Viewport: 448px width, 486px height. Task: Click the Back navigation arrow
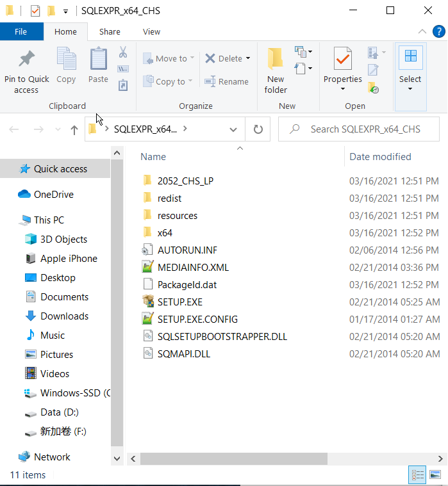point(14,129)
